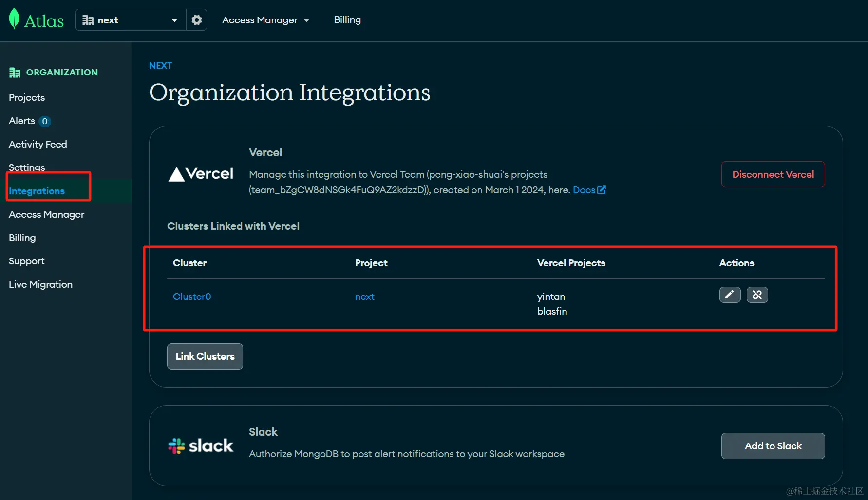Open Billing in sidebar
The height and width of the screenshot is (500, 868).
point(22,238)
